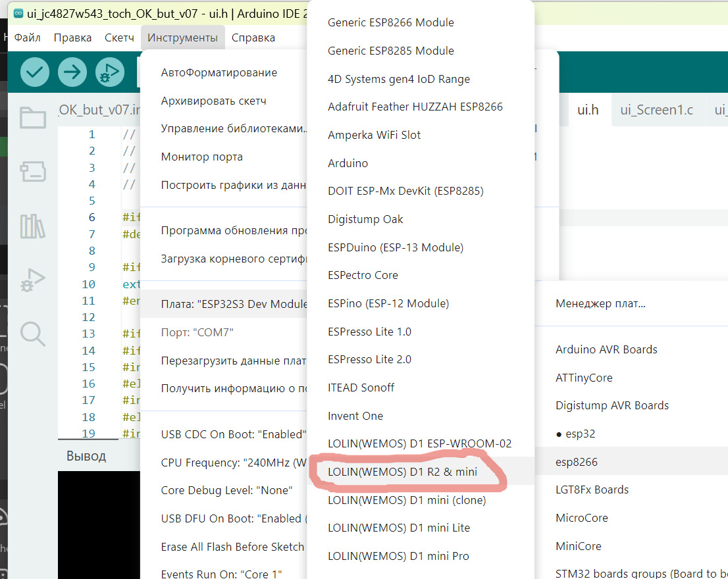Open Монитор порта menu entry
728x579 pixels.
point(201,157)
